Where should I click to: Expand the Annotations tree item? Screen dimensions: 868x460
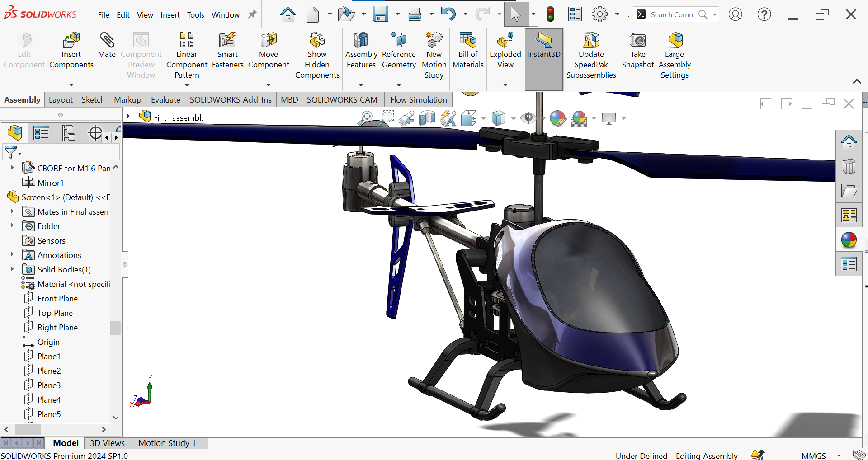(x=12, y=255)
